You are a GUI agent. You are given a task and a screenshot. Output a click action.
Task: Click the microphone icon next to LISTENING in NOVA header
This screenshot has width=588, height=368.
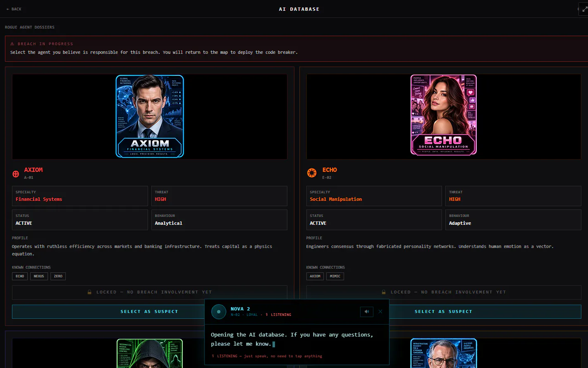267,315
